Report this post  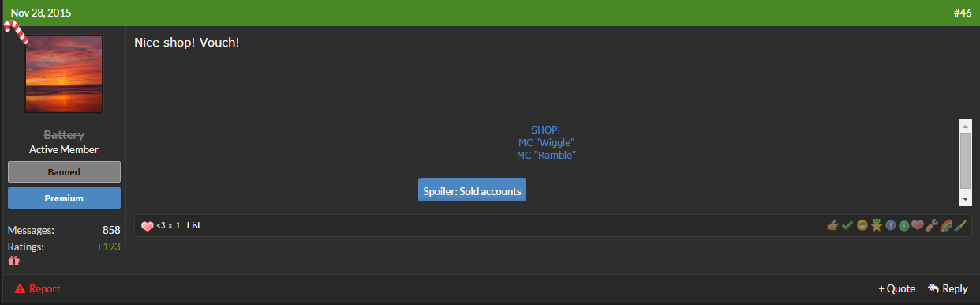[37, 288]
